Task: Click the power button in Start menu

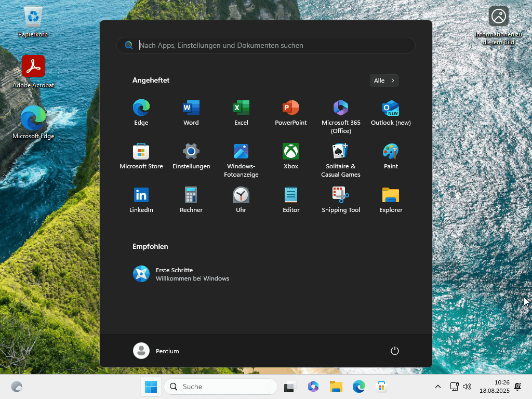Action: coord(395,351)
